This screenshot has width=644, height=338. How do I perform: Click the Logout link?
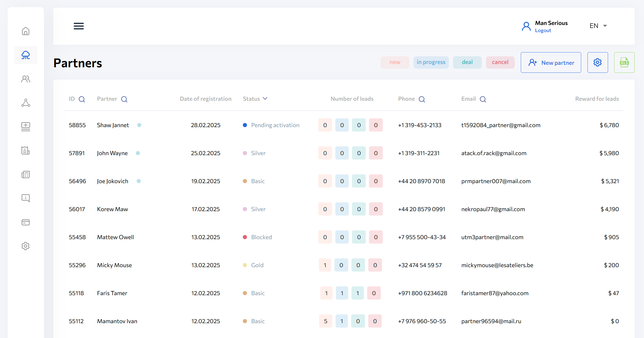(543, 30)
